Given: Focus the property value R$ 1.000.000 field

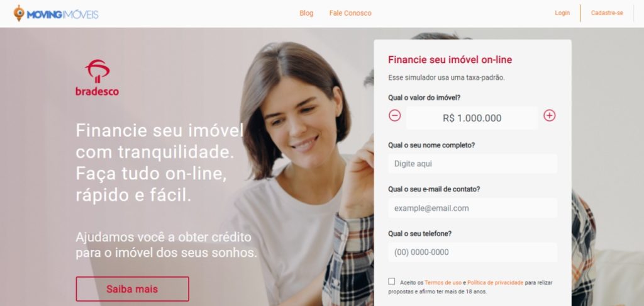Looking at the screenshot, I should (x=472, y=118).
